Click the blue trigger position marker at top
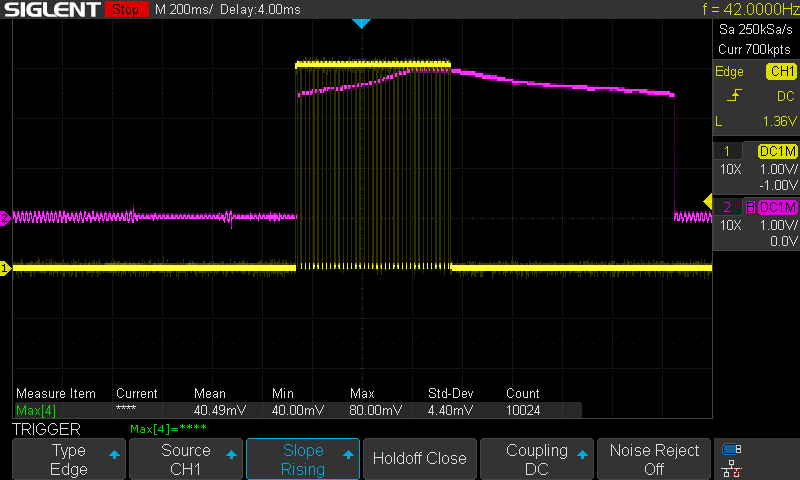 pos(361,23)
